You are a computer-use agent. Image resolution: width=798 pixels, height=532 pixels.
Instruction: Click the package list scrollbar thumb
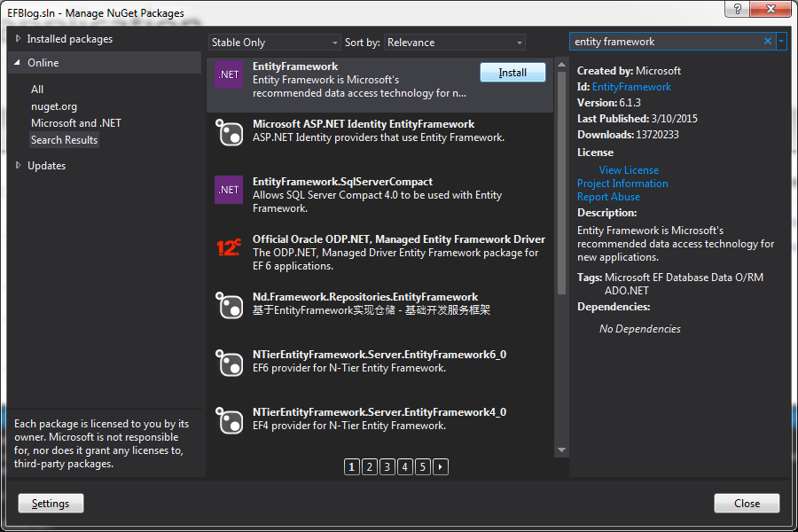click(x=562, y=184)
